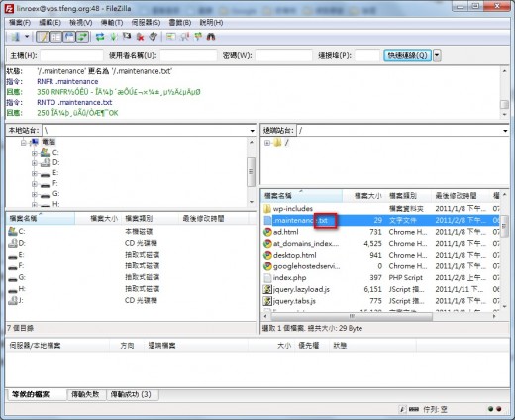Click the 主機(H) host input field
Image resolution: width=515 pixels, height=420 pixels.
point(71,55)
